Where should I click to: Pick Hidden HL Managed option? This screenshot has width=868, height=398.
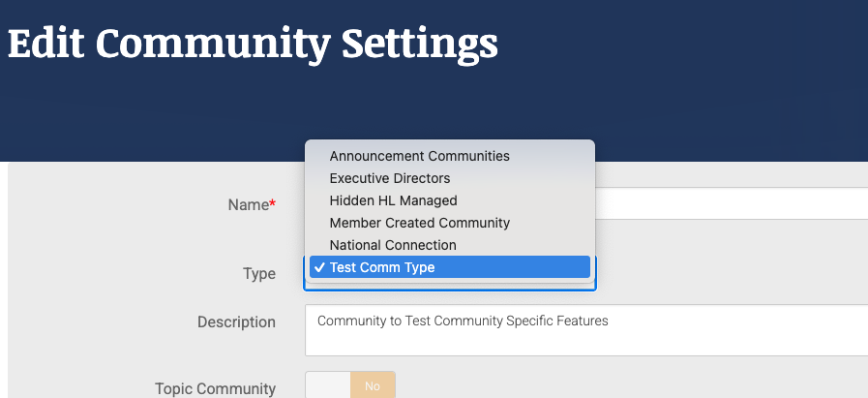(x=393, y=200)
